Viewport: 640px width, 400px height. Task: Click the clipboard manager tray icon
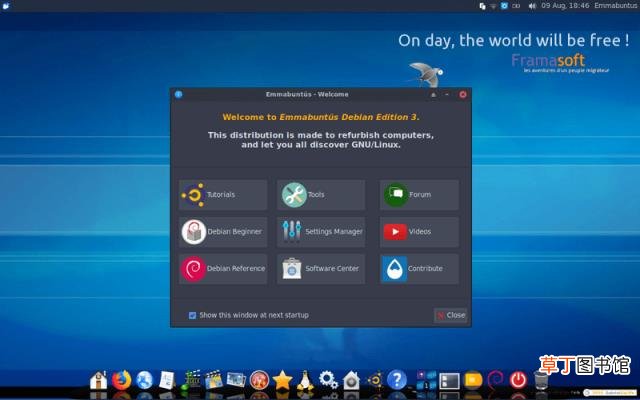pos(482,6)
